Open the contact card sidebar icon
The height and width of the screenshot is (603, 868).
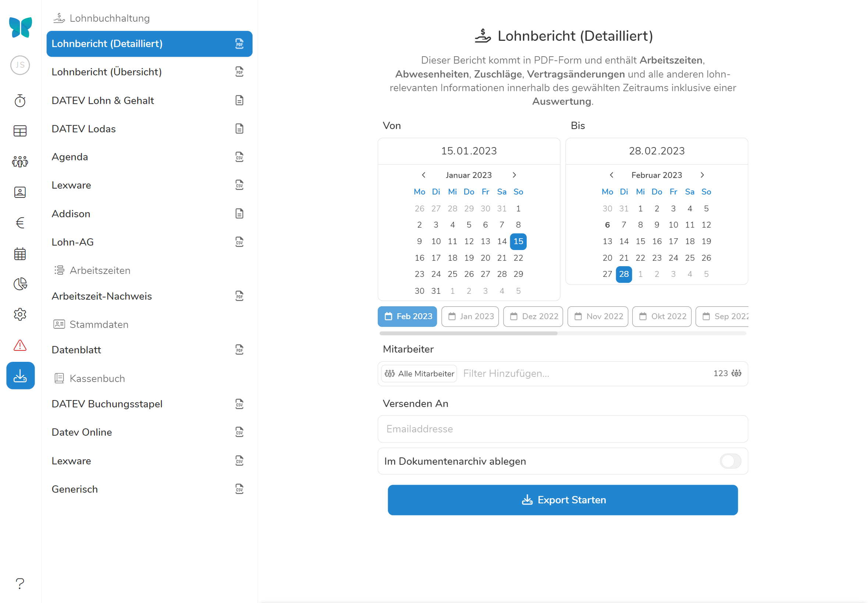pyautogui.click(x=20, y=192)
